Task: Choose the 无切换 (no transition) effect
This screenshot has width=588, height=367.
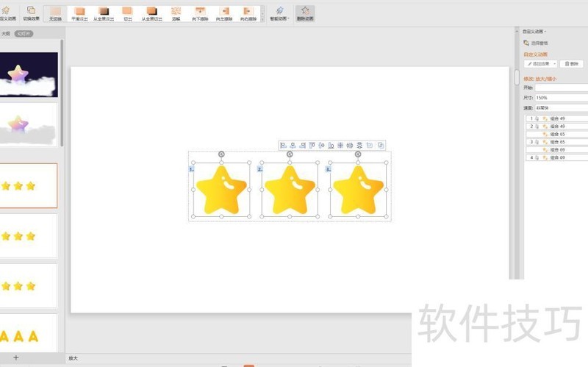Action: (x=56, y=13)
